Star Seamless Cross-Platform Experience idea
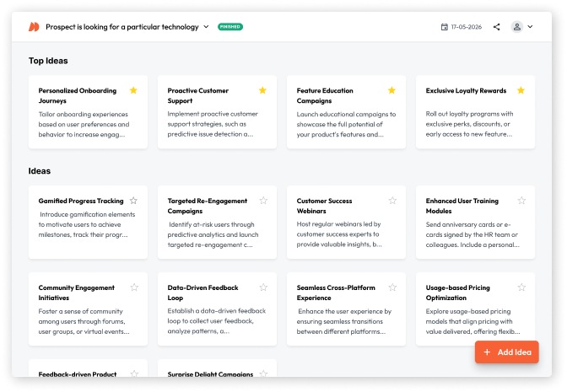 pyautogui.click(x=392, y=287)
